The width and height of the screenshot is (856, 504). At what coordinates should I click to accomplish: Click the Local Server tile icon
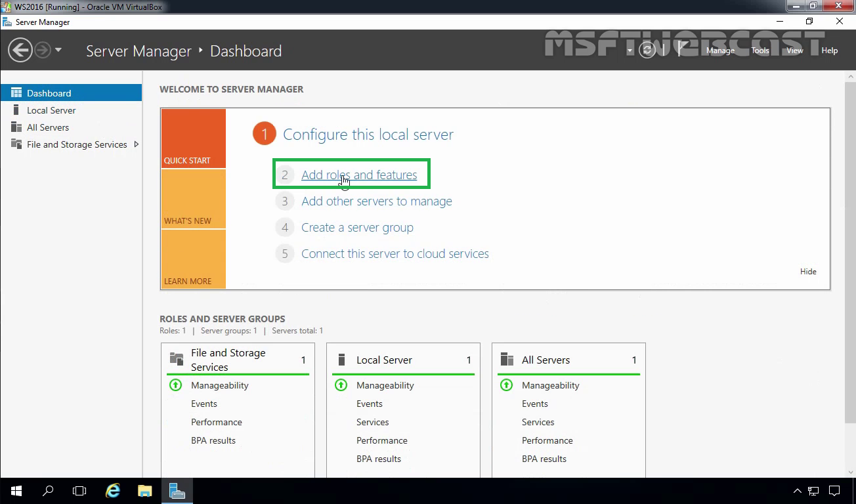[341, 360]
